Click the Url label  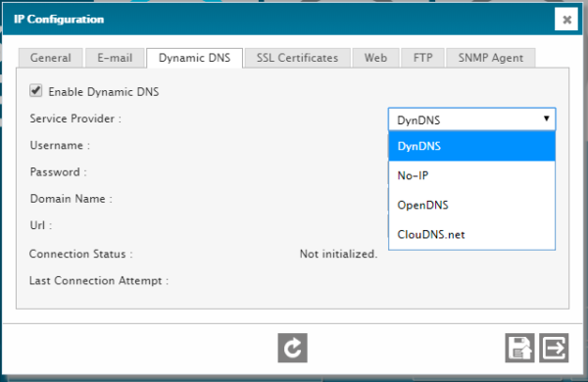41,225
